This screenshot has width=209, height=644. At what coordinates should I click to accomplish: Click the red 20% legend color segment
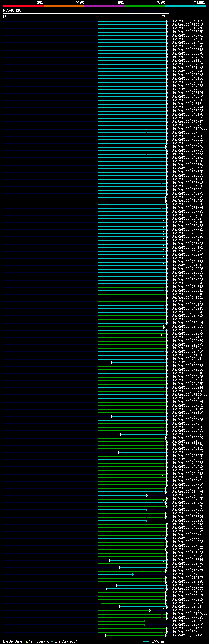[24, 6]
